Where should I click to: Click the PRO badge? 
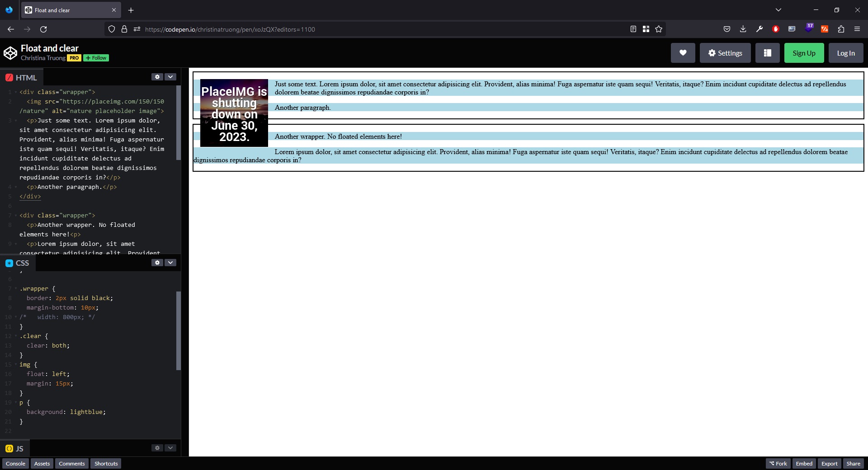coord(74,58)
